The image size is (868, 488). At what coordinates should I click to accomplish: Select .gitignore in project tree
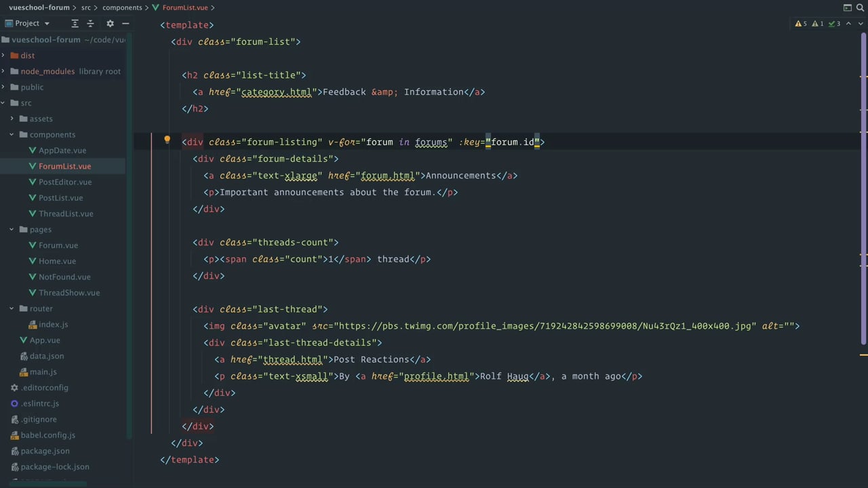pos(39,419)
